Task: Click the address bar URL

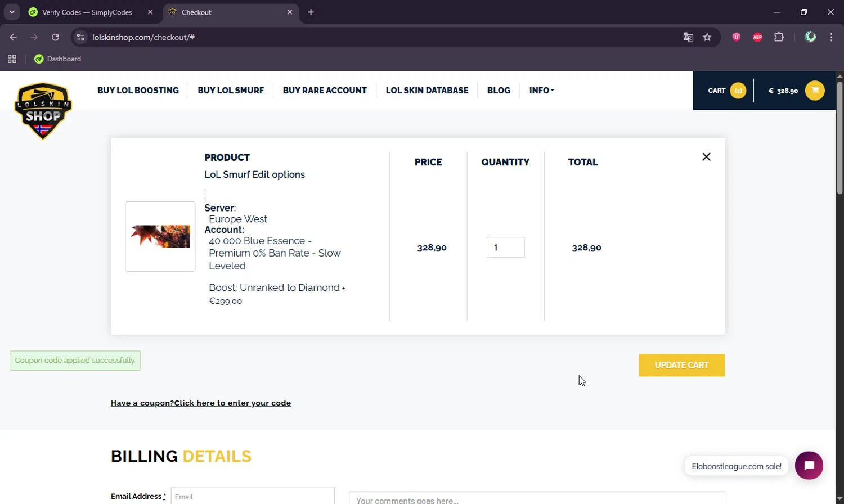Action: (x=143, y=37)
